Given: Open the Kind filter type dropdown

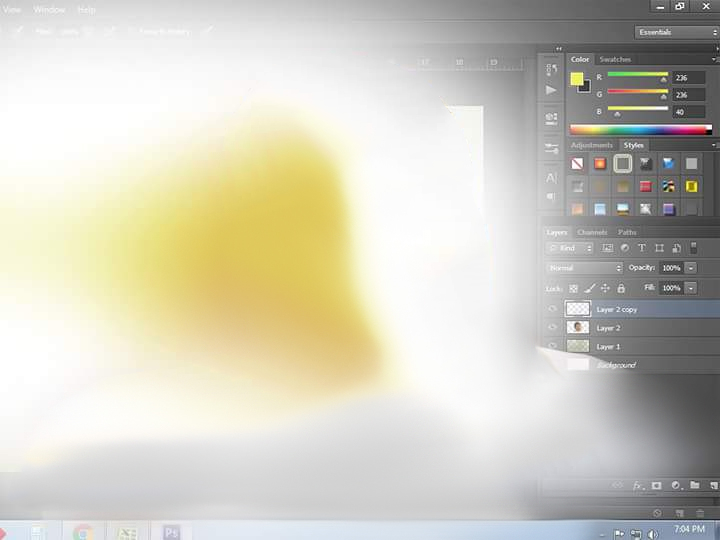Looking at the screenshot, I should 569,248.
